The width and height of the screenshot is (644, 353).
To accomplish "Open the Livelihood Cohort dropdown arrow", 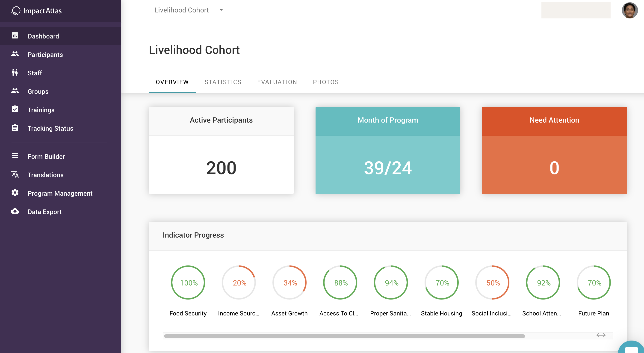I will [x=221, y=10].
